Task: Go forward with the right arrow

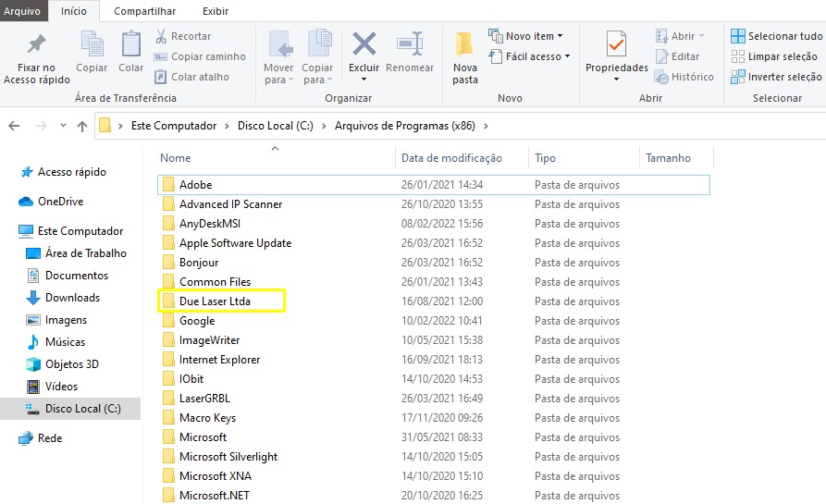Action: tap(41, 126)
